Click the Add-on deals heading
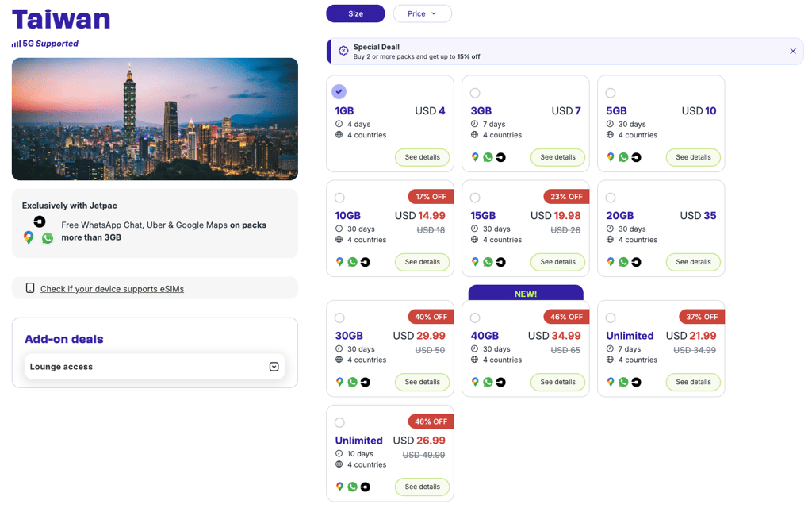This screenshot has width=812, height=508. pyautogui.click(x=64, y=339)
